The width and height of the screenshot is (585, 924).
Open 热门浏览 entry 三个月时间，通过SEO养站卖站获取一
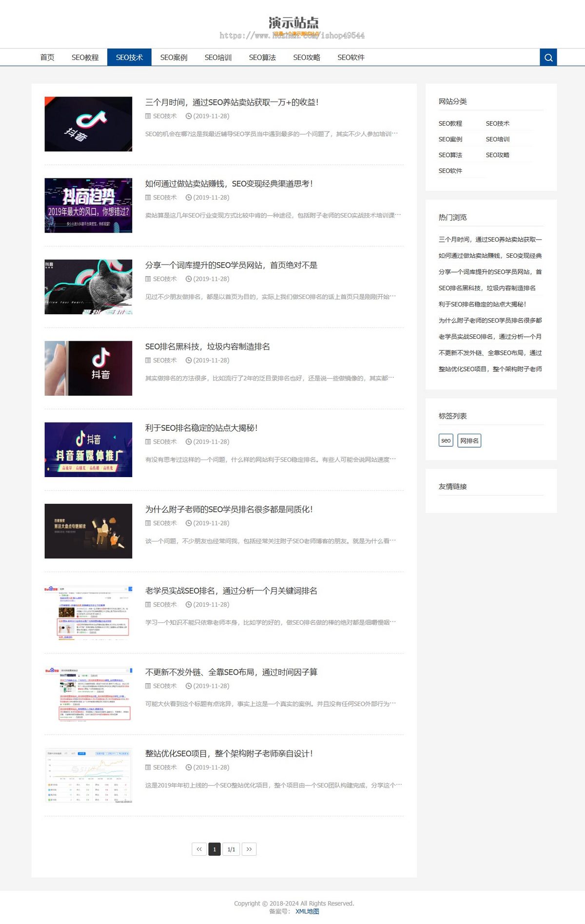click(x=490, y=239)
